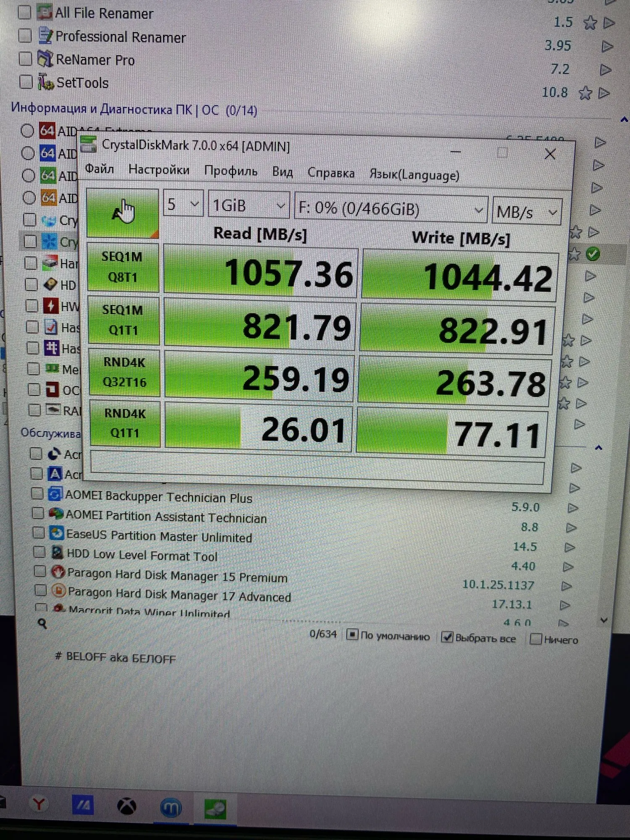Click the Paragon Hard Disk Manager 15 icon
The width and height of the screenshot is (630, 840).
[x=58, y=572]
